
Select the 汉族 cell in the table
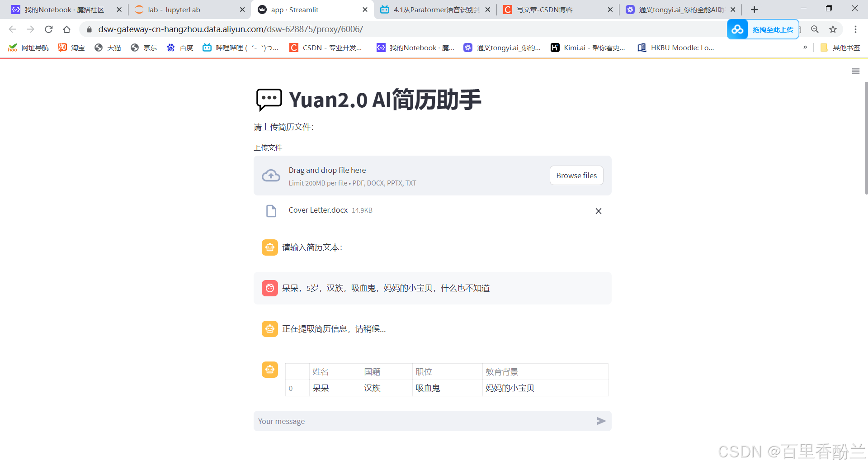point(387,388)
